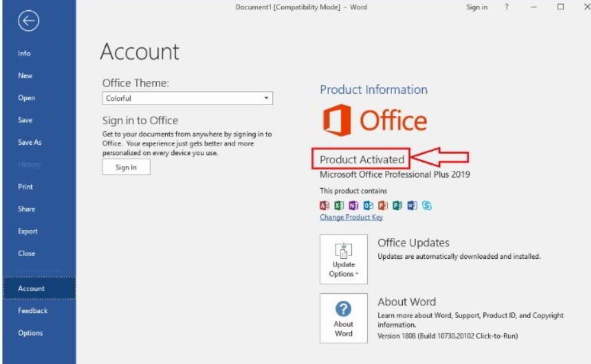This screenshot has width=591, height=364.
Task: Click the Version 1808 build text
Action: pyautogui.click(x=448, y=336)
